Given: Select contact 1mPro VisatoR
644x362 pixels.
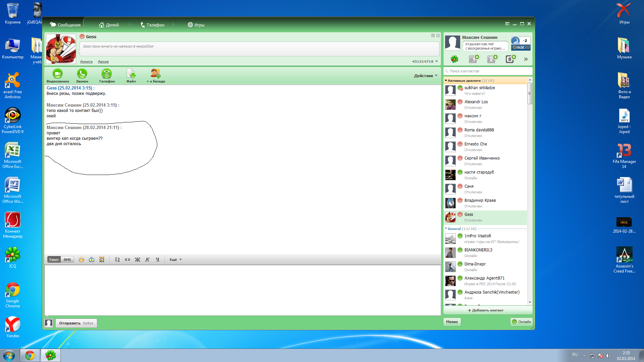Looking at the screenshot, I should tap(485, 239).
